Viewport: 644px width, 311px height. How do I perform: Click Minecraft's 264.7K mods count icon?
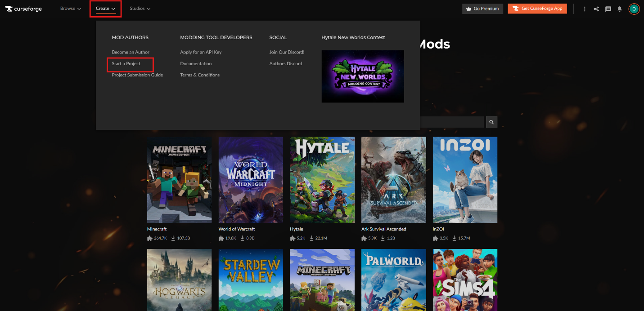150,238
